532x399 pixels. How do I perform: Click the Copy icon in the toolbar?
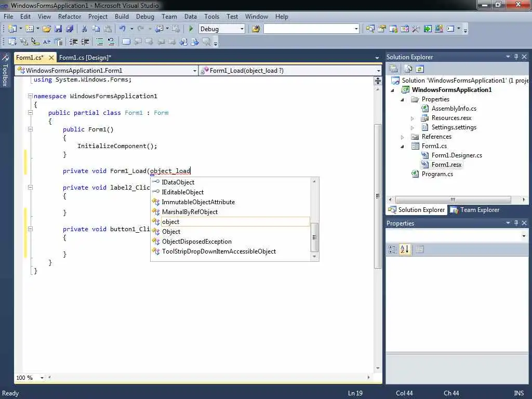(96, 29)
